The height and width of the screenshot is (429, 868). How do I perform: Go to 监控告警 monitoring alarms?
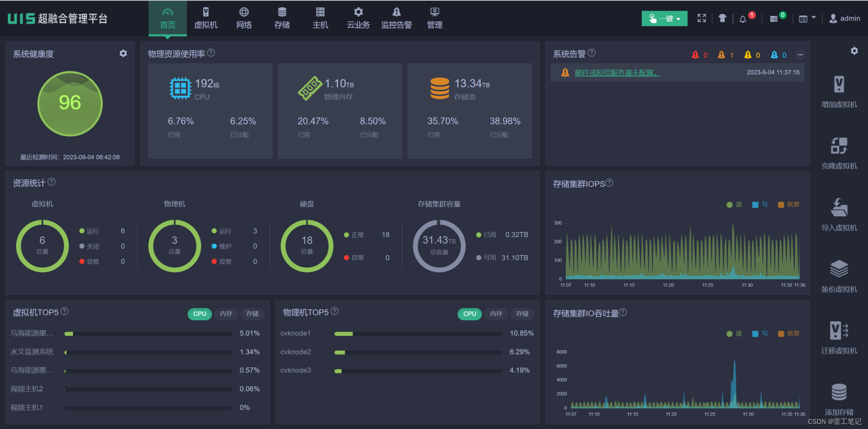(x=396, y=18)
